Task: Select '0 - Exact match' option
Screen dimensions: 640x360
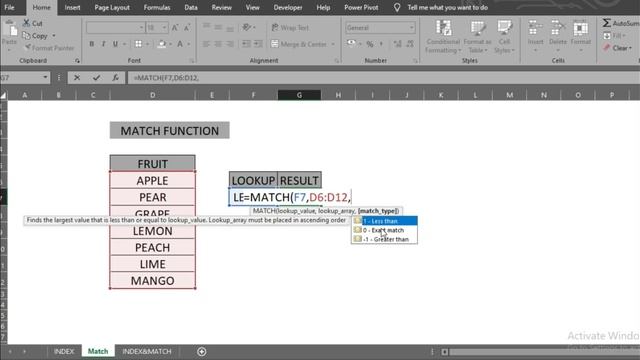Action: tap(384, 230)
